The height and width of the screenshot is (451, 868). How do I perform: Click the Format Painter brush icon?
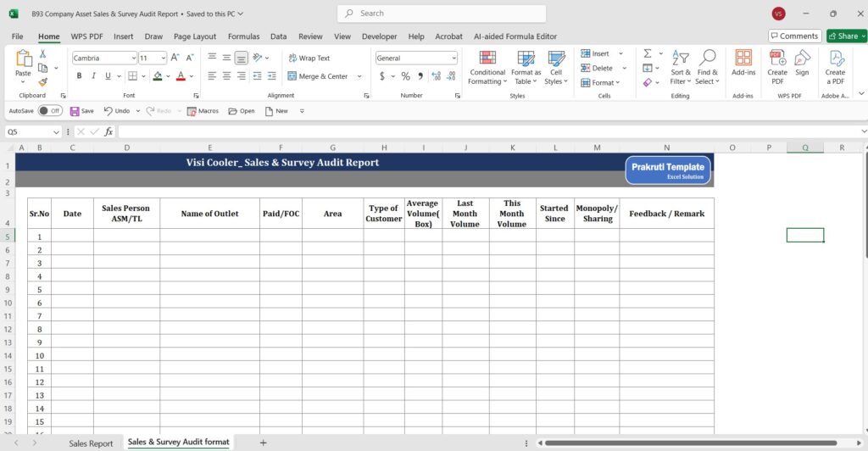(x=42, y=82)
